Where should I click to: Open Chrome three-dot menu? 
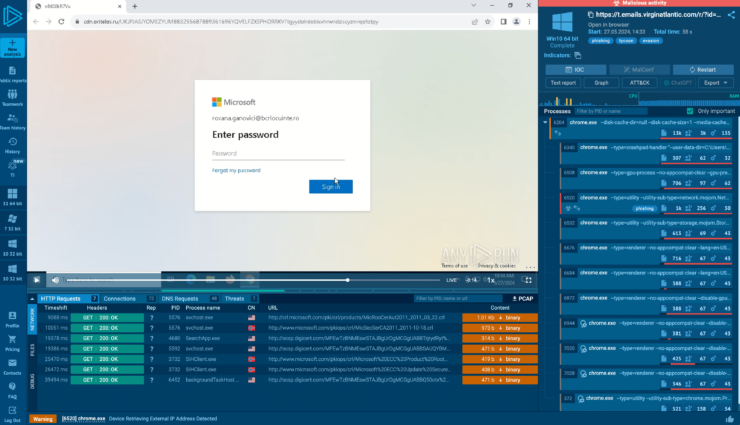pos(529,22)
